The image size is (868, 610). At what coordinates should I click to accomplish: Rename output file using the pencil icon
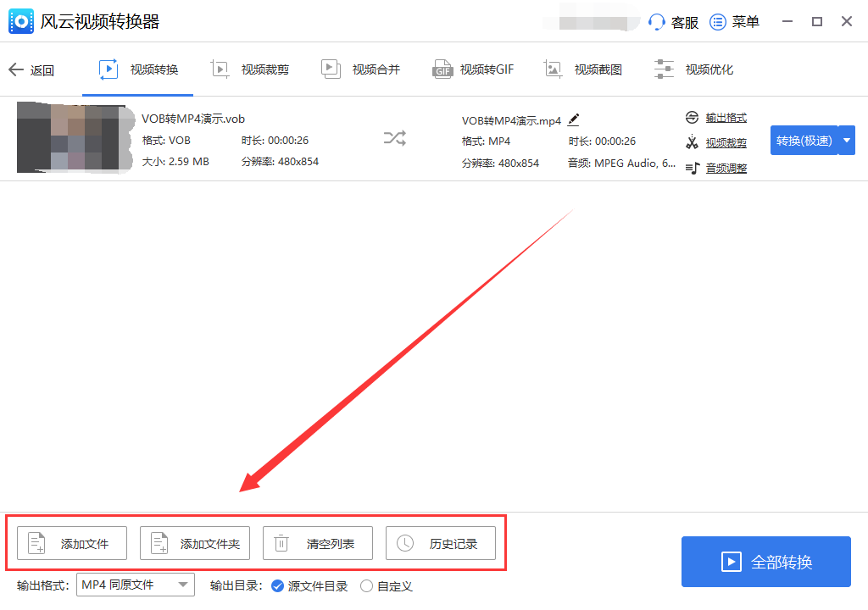click(573, 119)
